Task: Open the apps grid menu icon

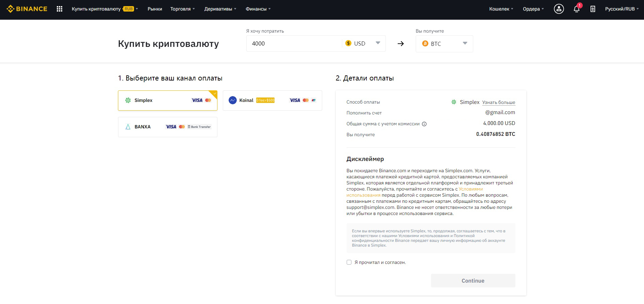Action: [60, 9]
